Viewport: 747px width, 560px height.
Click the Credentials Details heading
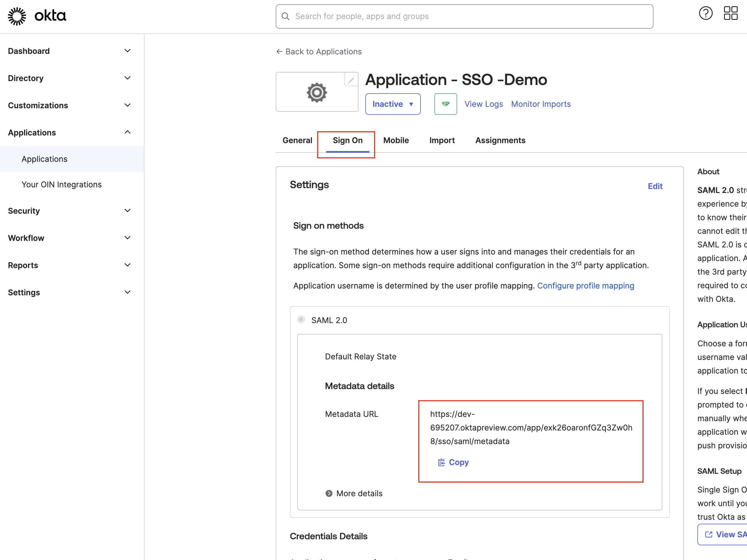(x=328, y=536)
